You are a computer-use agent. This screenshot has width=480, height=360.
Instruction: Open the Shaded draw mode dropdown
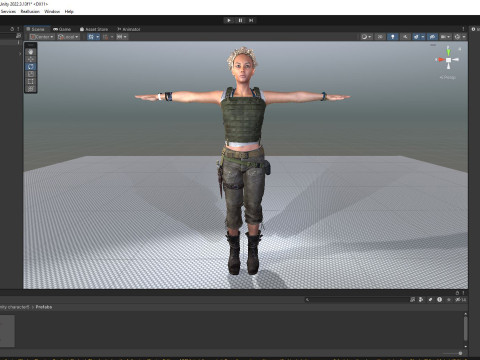366,37
